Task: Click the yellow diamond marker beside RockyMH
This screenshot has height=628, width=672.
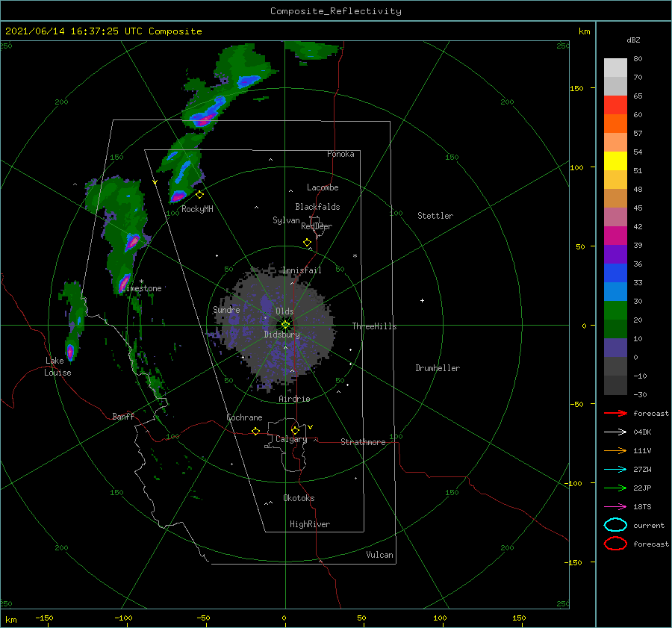Action: (199, 195)
